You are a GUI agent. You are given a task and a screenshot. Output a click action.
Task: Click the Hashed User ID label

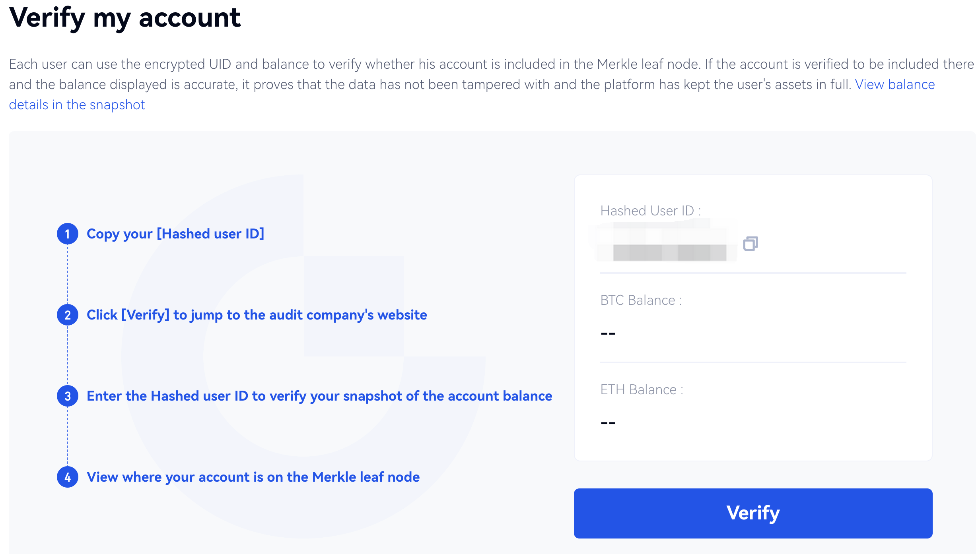pos(651,211)
